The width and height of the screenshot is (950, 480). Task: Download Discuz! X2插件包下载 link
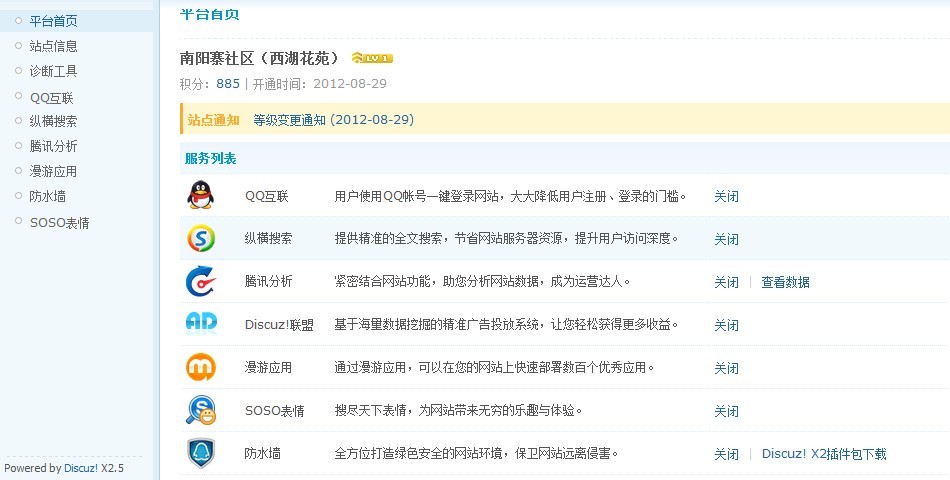tap(824, 454)
